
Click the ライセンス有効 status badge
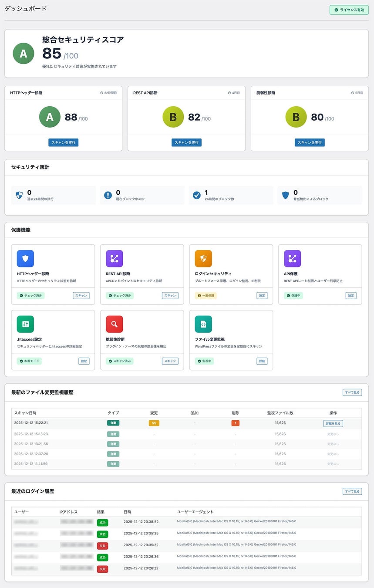pos(349,10)
